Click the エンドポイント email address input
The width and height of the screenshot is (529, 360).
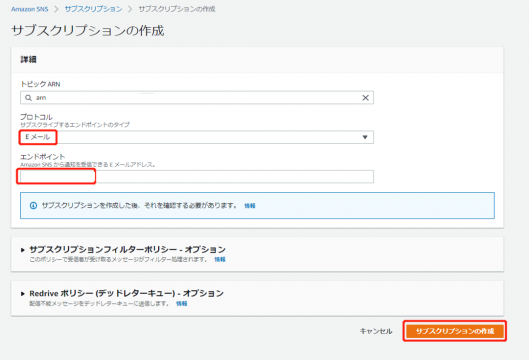coord(197,176)
